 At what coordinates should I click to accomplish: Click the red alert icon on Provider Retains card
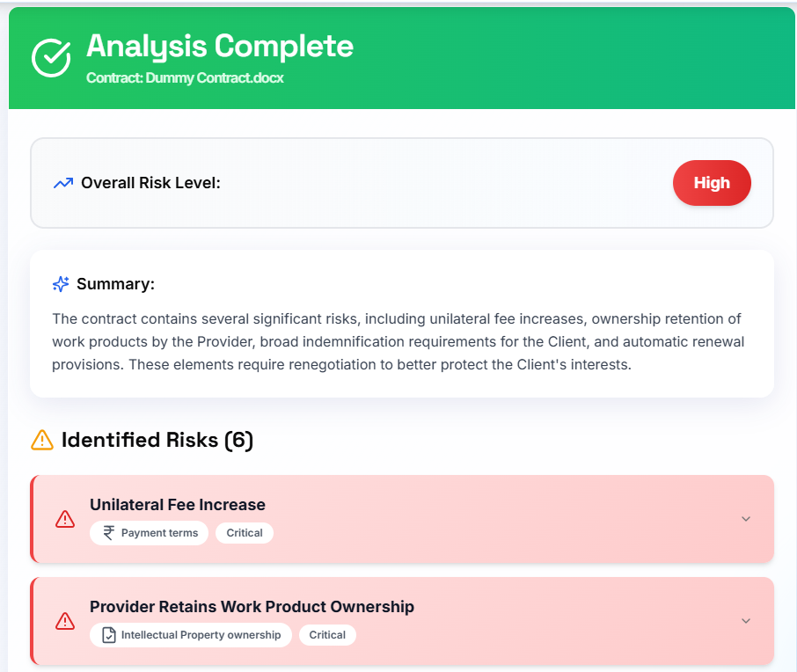click(65, 621)
